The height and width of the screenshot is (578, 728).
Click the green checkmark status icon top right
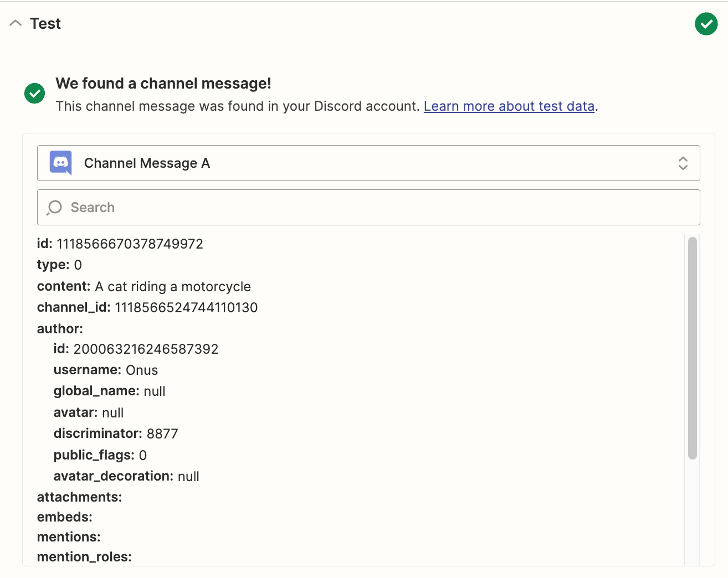point(706,24)
